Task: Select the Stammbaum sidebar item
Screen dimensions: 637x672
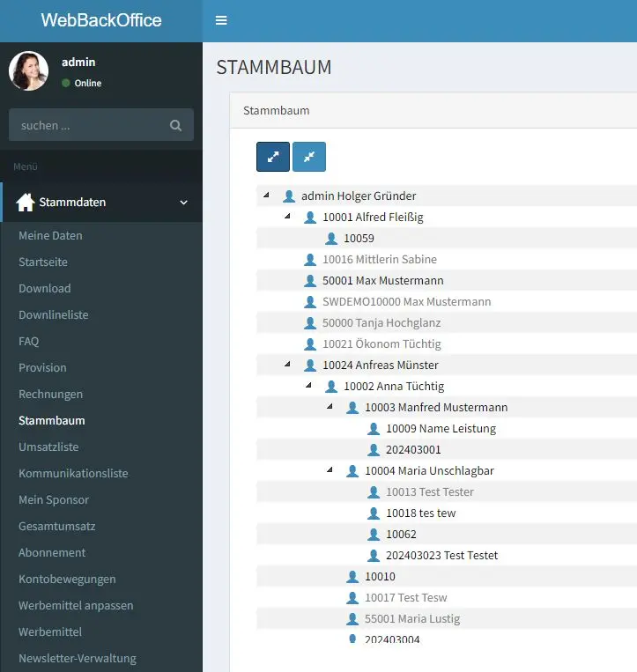Action: 51,420
